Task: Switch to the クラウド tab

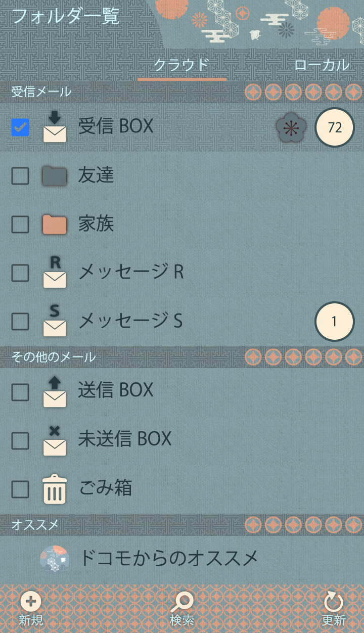Action: pyautogui.click(x=181, y=65)
